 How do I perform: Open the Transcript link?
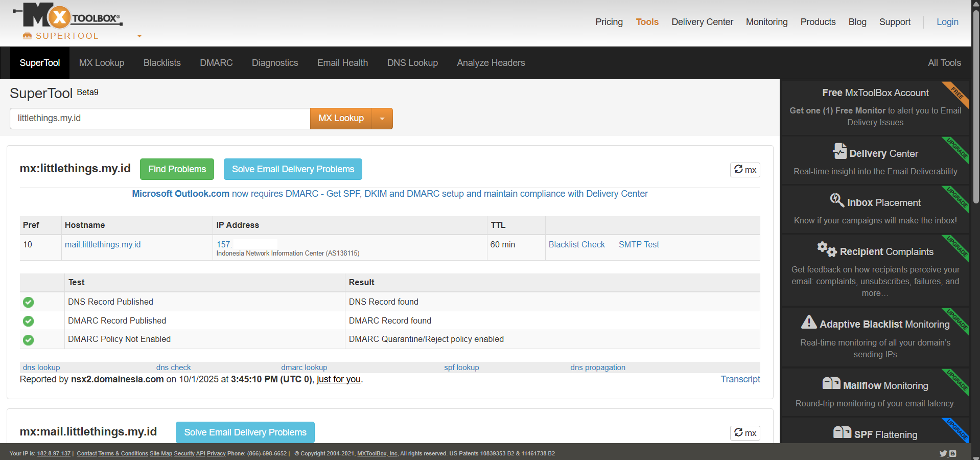pos(740,379)
